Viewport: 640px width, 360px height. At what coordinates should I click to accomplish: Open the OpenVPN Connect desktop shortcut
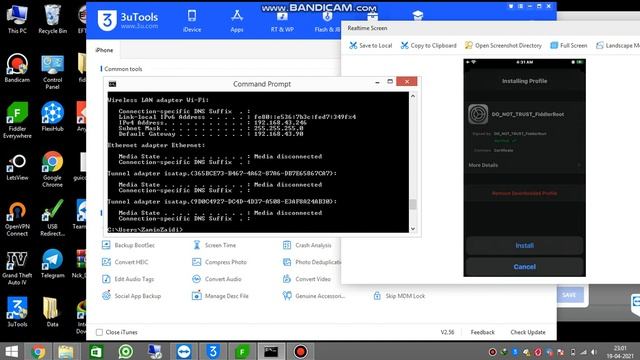pyautogui.click(x=17, y=218)
